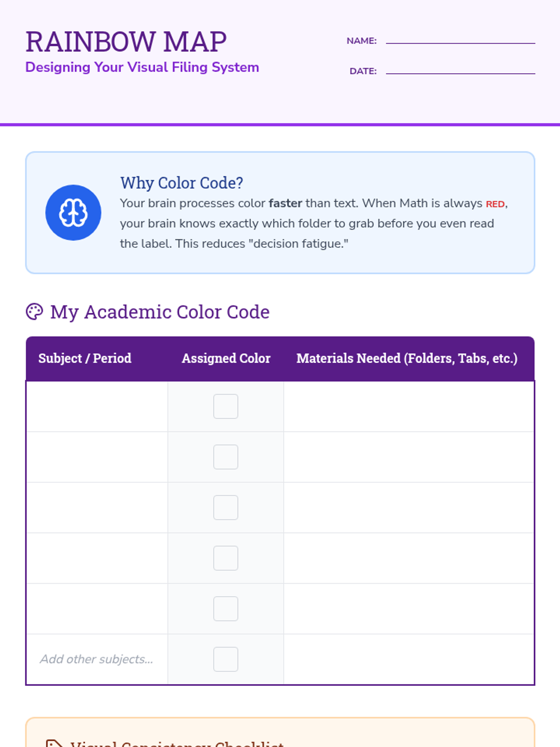560x747 pixels.
Task: Click the palette icon beside My Academic Color Code
Action: (x=35, y=312)
